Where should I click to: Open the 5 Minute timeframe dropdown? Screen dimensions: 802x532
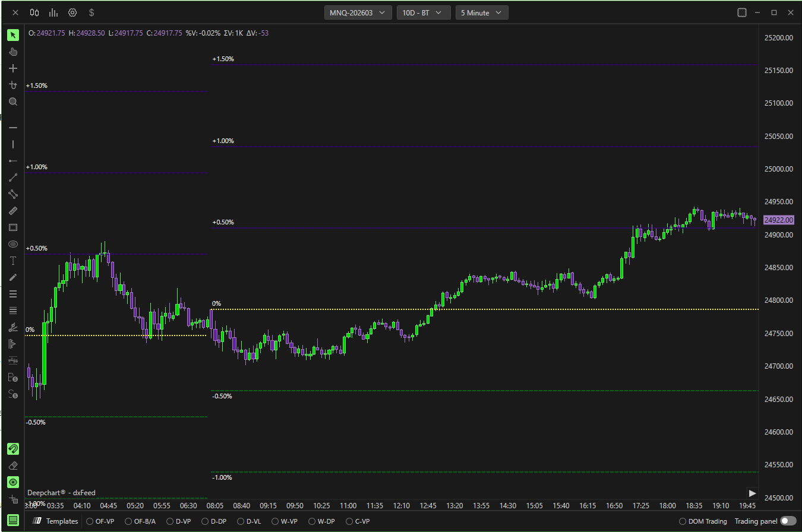(481, 12)
